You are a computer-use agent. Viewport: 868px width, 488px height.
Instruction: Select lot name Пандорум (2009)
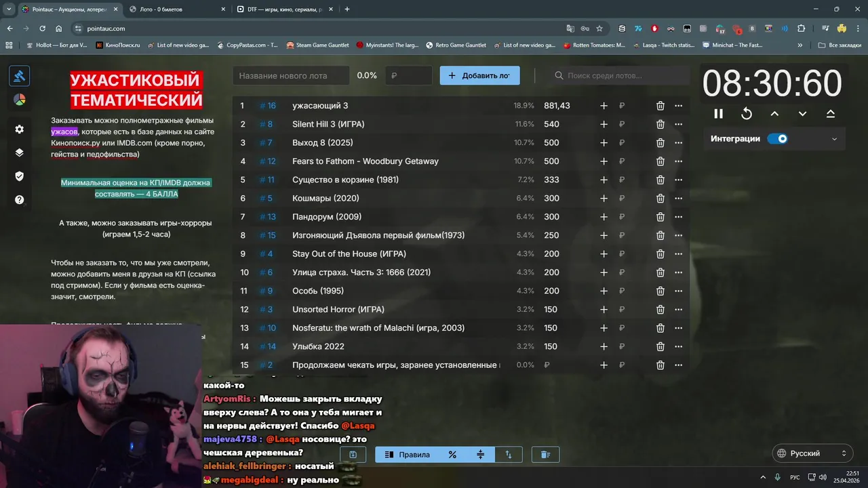327,217
